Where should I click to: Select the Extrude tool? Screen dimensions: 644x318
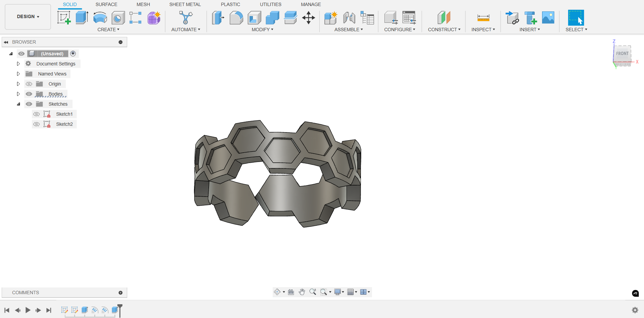82,17
